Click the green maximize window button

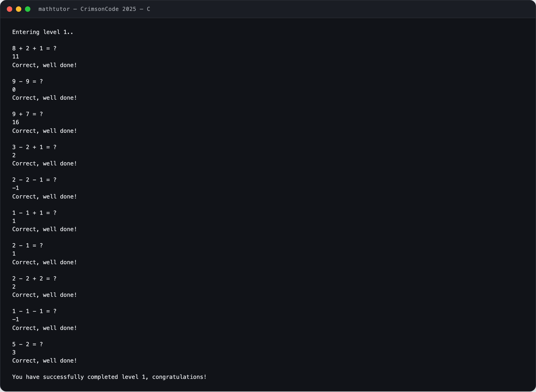pos(28,9)
